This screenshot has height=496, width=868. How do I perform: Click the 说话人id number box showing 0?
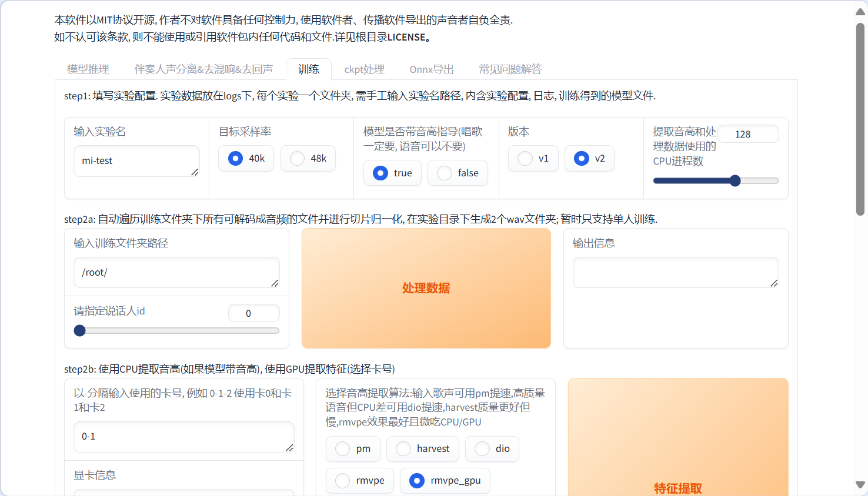(x=254, y=313)
